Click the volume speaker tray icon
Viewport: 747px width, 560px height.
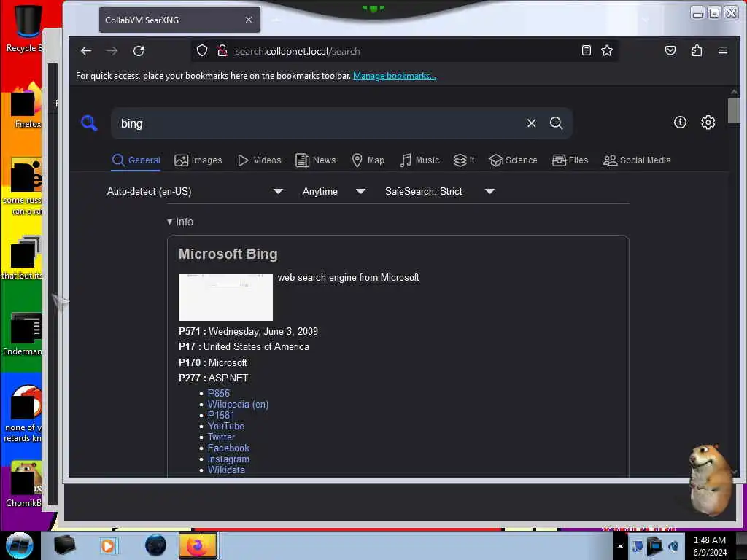(673, 546)
